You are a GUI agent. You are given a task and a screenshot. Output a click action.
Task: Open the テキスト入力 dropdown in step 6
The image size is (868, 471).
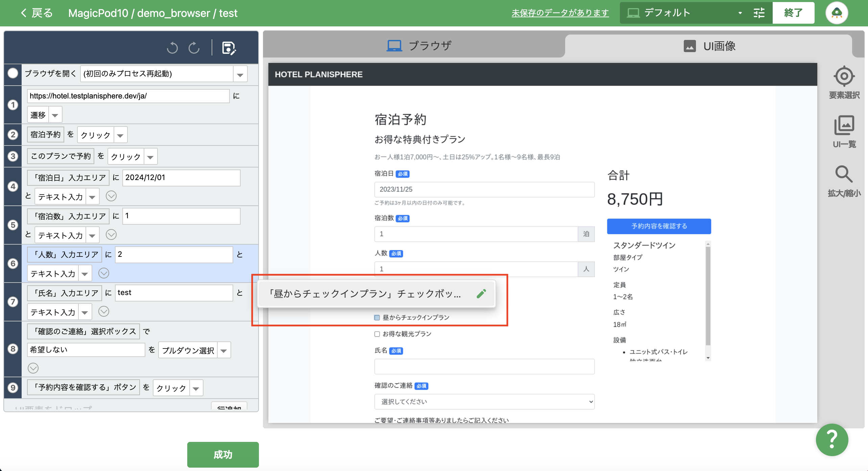click(x=85, y=274)
